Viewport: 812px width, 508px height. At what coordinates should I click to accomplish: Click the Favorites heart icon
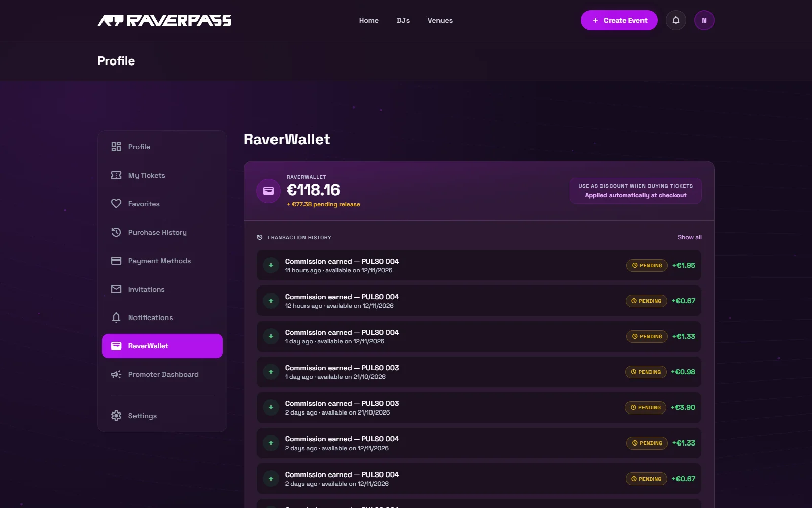point(116,204)
